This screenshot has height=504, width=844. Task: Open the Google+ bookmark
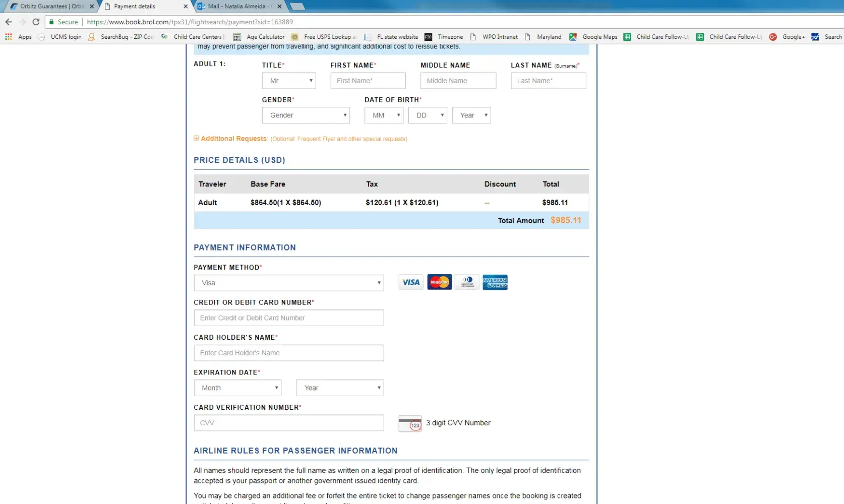[x=787, y=37]
